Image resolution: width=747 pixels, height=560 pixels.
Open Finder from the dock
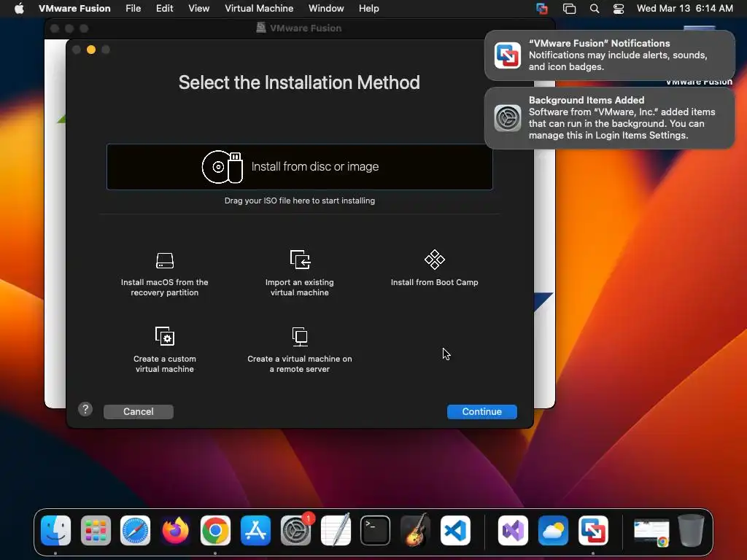coord(55,531)
